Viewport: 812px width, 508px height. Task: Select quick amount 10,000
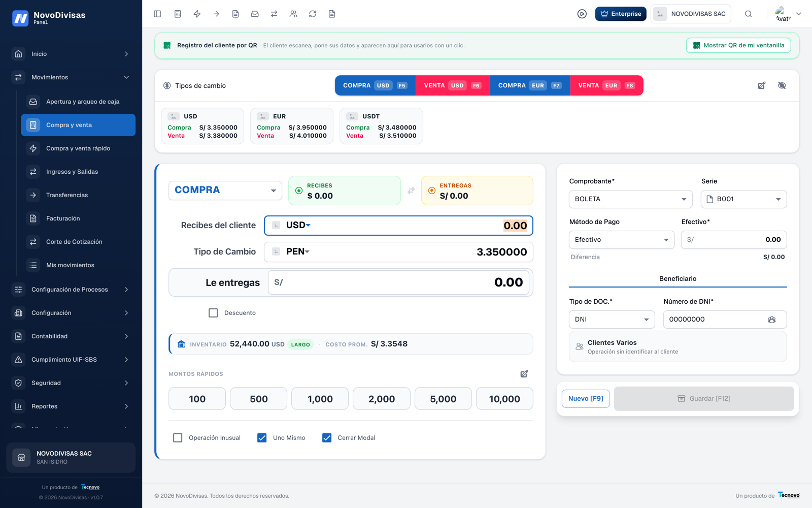click(x=504, y=399)
